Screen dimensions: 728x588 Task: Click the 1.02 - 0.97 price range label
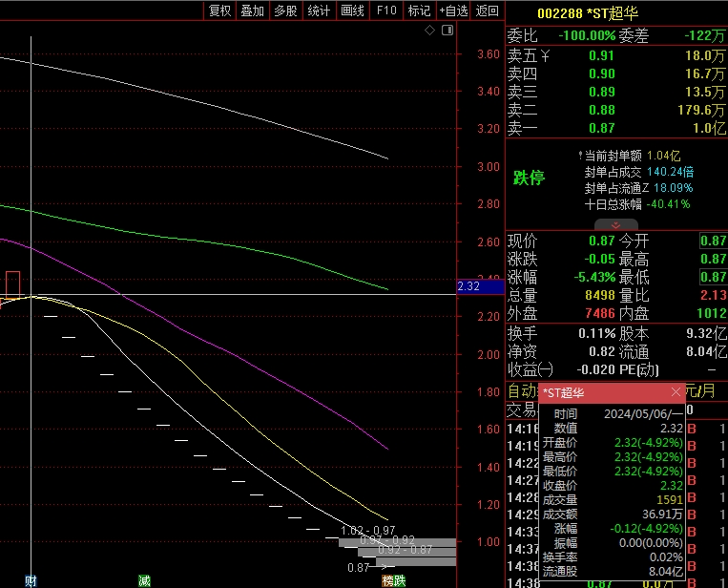tap(367, 531)
